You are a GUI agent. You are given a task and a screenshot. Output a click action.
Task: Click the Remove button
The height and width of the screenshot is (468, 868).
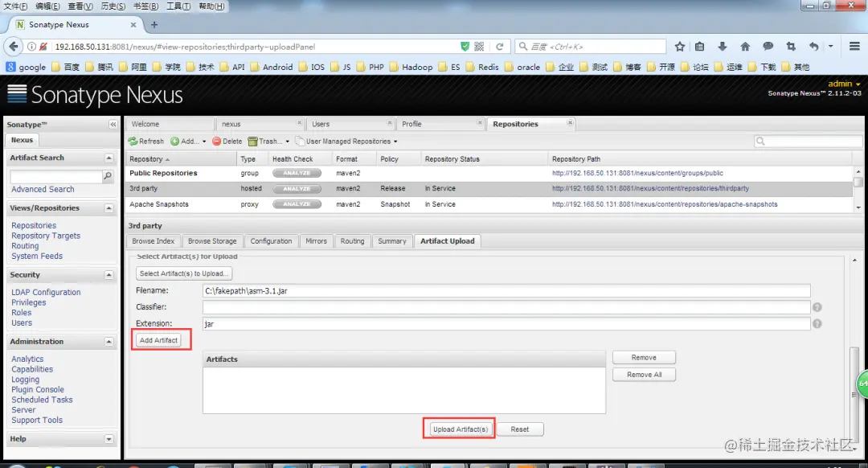pyautogui.click(x=644, y=358)
